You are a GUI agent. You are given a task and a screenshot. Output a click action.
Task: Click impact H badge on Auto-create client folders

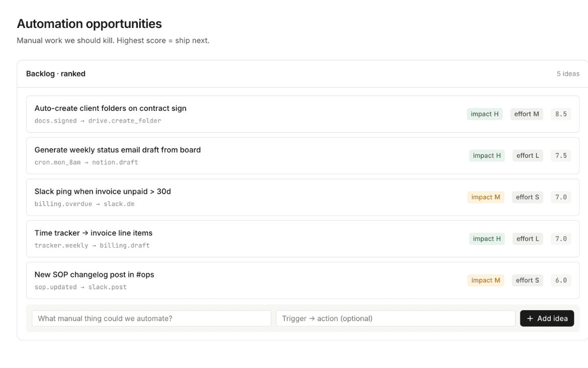pos(485,114)
